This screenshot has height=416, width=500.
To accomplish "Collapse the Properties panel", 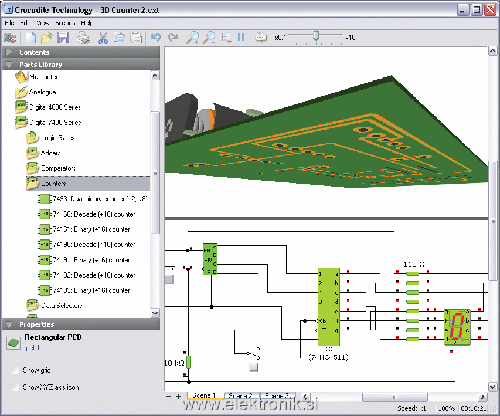I will tap(81, 324).
